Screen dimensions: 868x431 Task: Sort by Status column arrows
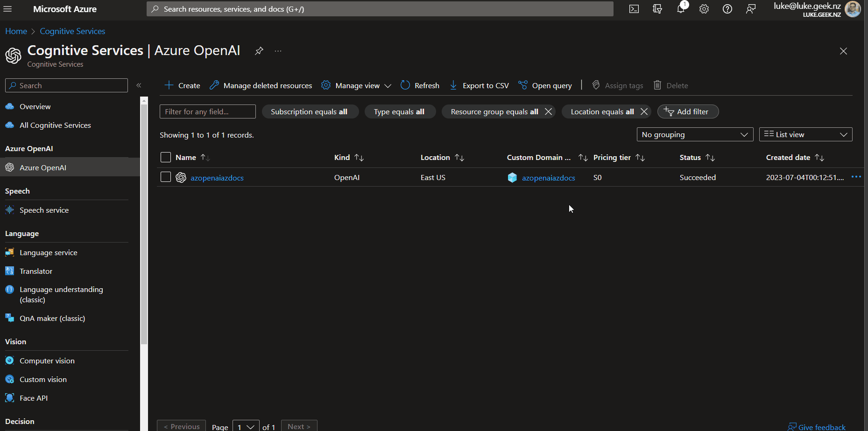click(710, 158)
